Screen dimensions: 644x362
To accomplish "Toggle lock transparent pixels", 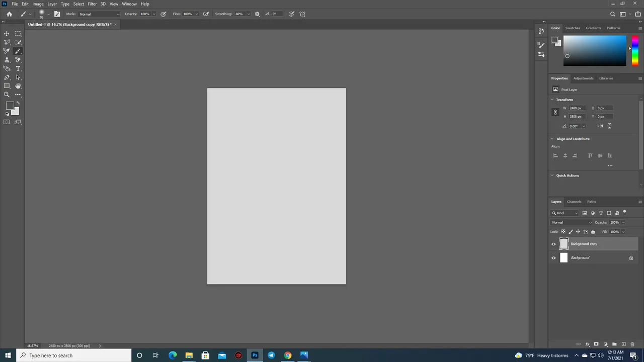I will pyautogui.click(x=563, y=232).
